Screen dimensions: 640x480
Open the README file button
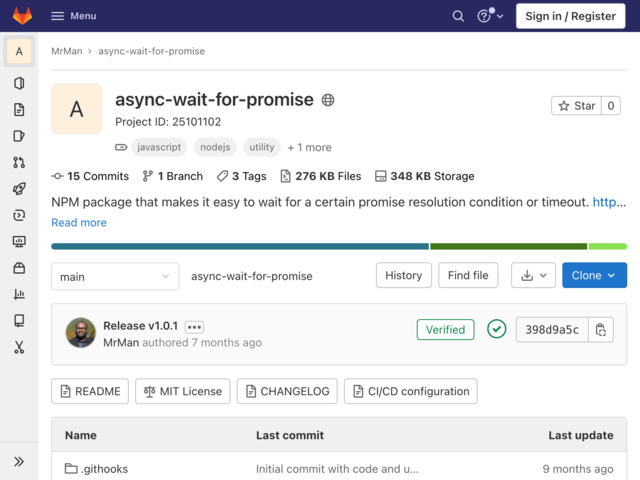click(90, 391)
